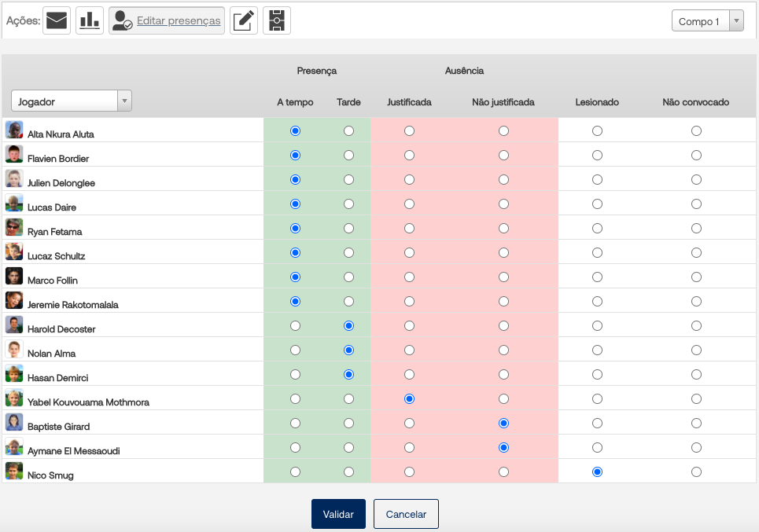Viewport: 759px width, 532px height.
Task: Click Alta Nkura Aluta's avatar
Action: (x=14, y=130)
